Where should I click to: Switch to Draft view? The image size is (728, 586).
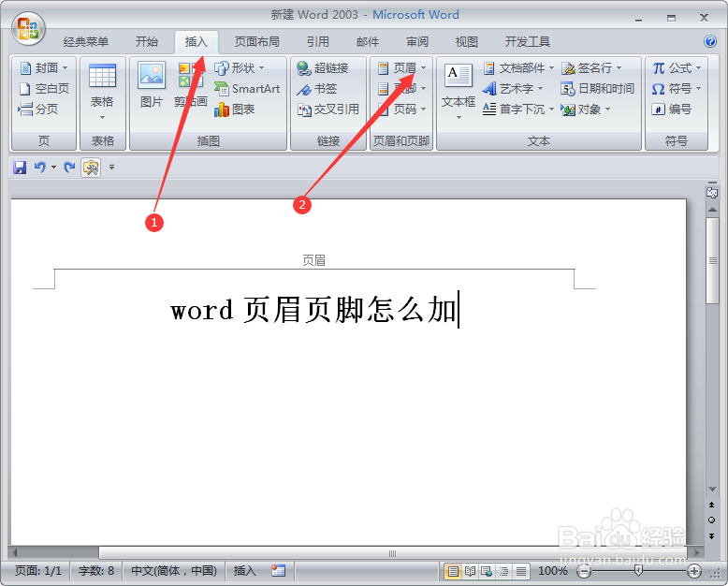[521, 571]
